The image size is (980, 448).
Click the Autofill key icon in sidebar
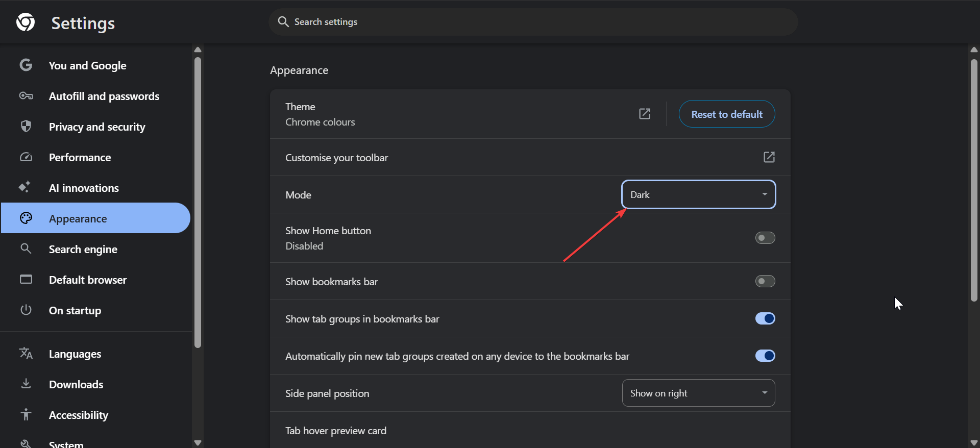point(26,96)
